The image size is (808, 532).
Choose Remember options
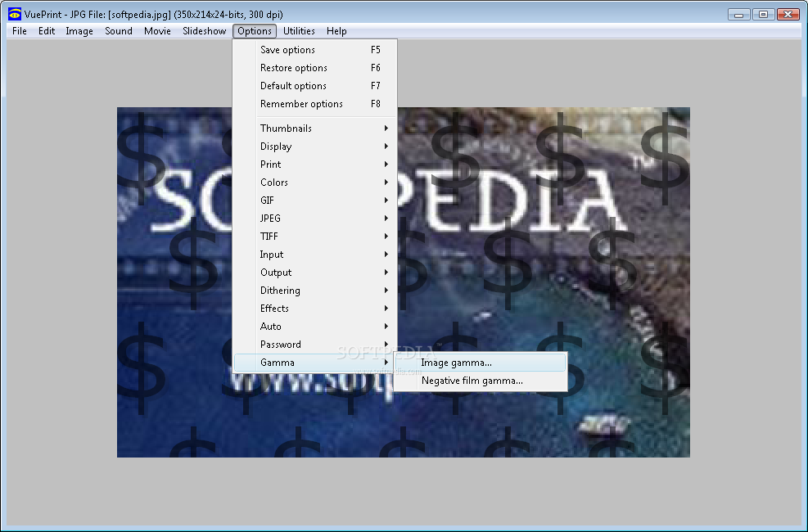tap(315, 104)
